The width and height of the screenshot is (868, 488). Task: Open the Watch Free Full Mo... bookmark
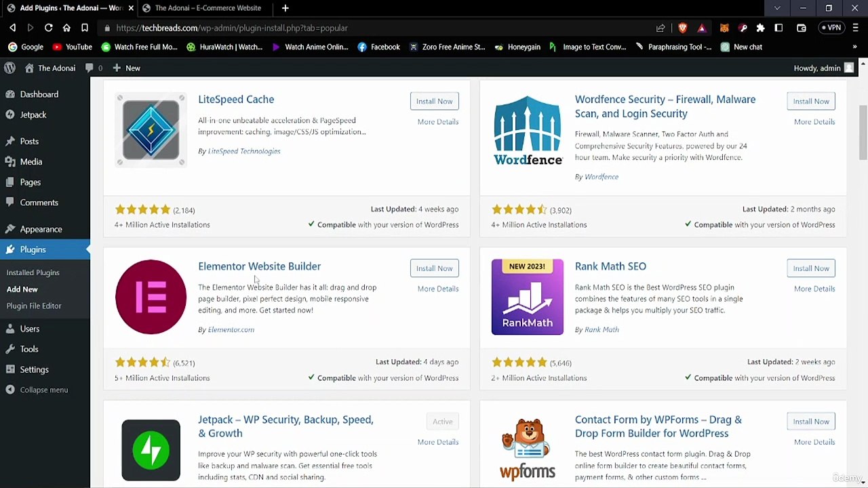139,47
